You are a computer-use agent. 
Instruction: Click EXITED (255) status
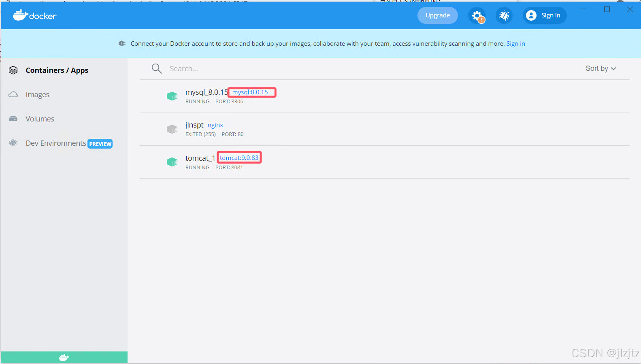click(x=200, y=134)
